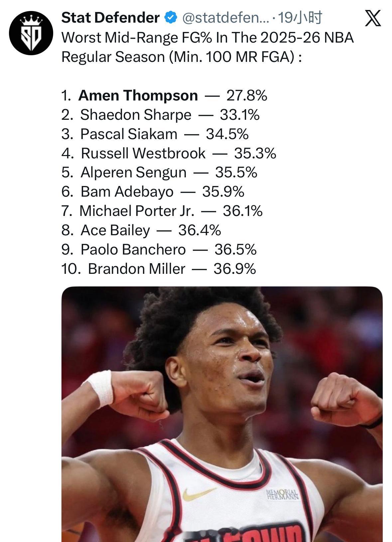Click the tweet headline text about Mid-Range FG%

207,47
